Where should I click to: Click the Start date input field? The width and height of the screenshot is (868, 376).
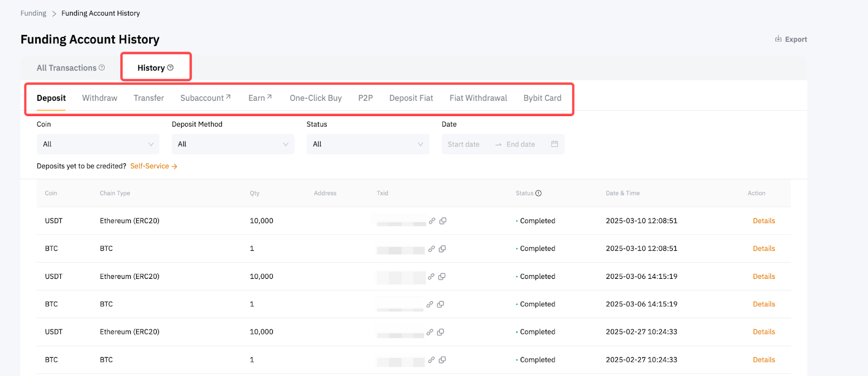point(464,144)
